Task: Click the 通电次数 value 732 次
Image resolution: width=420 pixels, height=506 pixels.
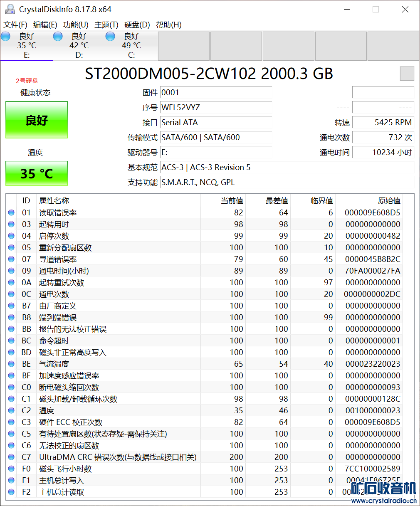Action: click(383, 137)
